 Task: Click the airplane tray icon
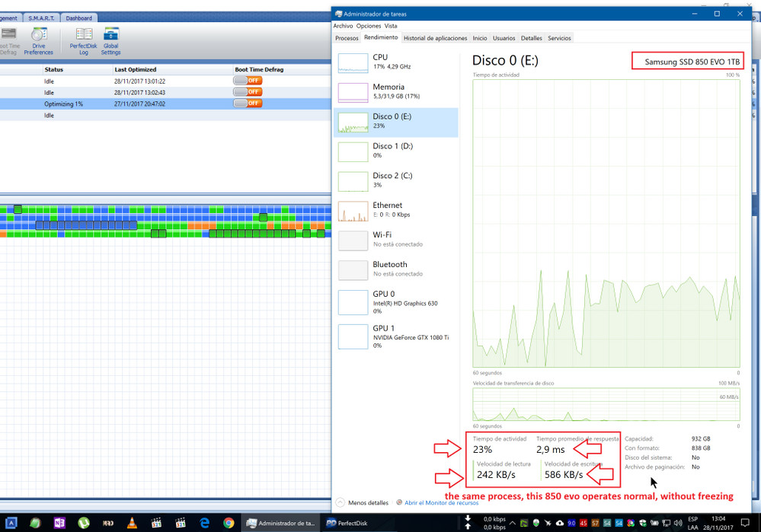(548, 523)
